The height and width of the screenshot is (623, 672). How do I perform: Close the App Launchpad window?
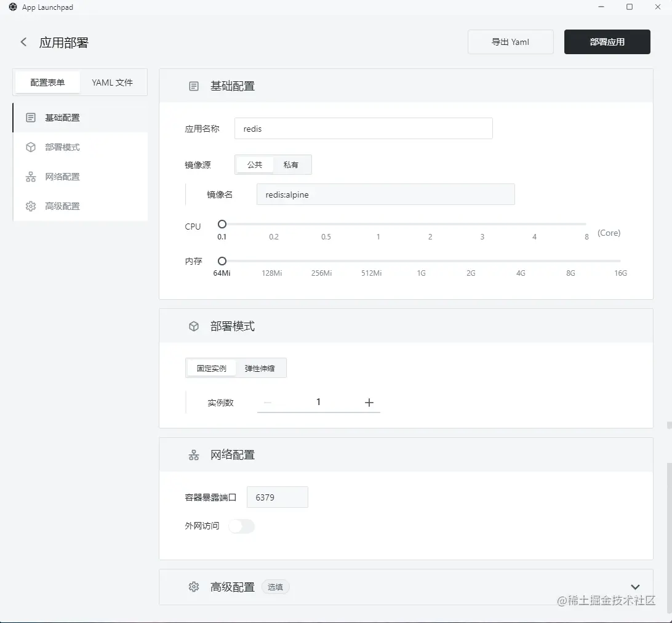tap(658, 7)
